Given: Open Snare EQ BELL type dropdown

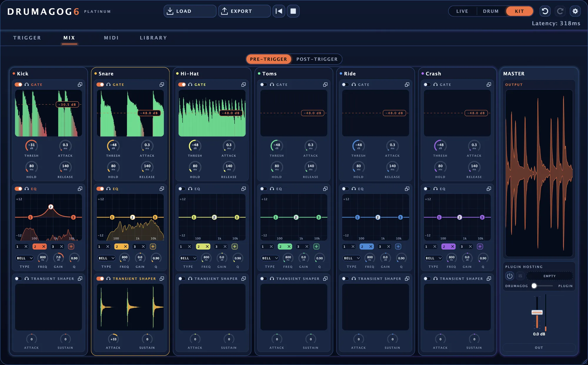Looking at the screenshot, I should (x=106, y=258).
